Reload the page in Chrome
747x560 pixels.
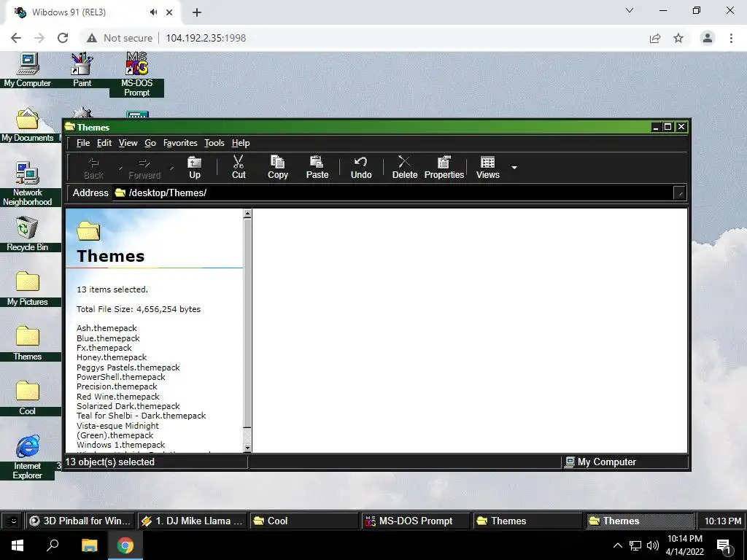tap(63, 38)
